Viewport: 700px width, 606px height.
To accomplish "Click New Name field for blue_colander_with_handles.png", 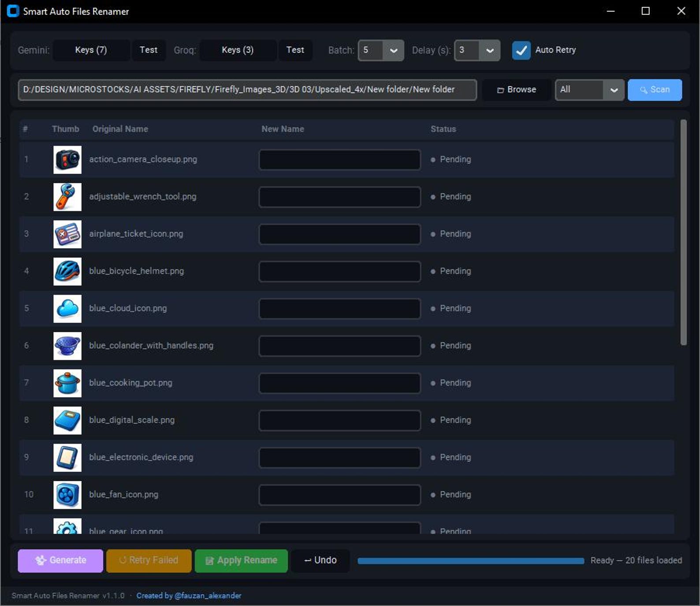I will coord(339,346).
